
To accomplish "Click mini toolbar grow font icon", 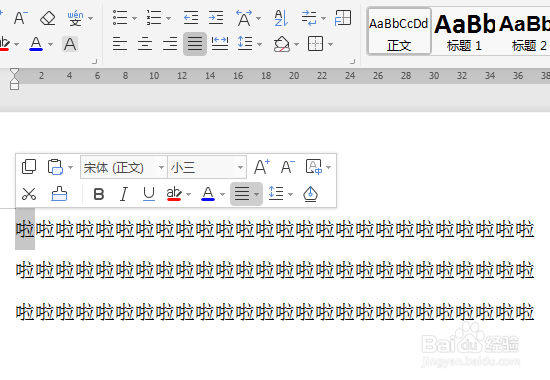I will point(262,167).
